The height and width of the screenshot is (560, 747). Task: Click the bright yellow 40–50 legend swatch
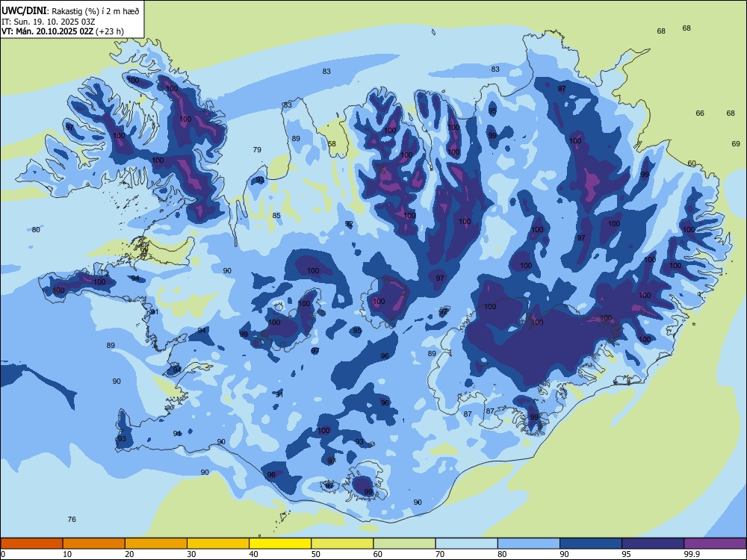(280, 544)
